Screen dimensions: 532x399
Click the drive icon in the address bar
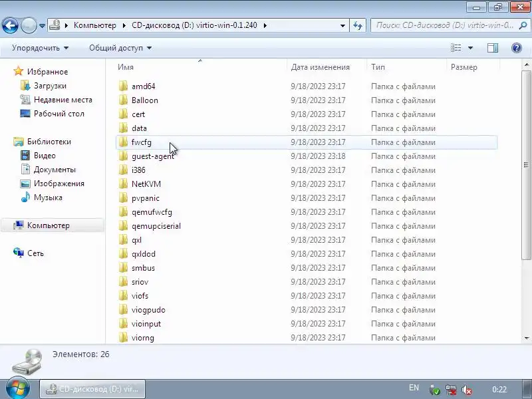point(55,25)
